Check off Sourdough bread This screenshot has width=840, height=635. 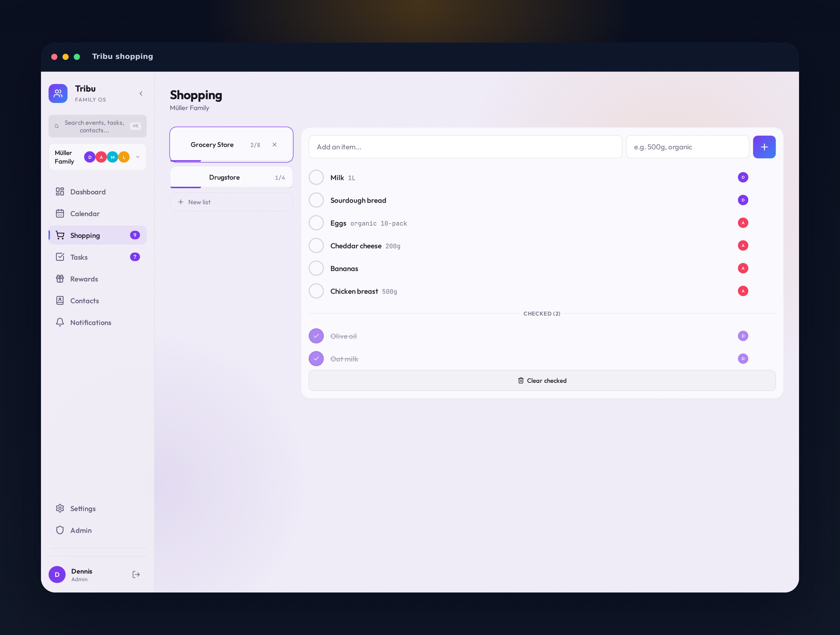click(x=316, y=200)
